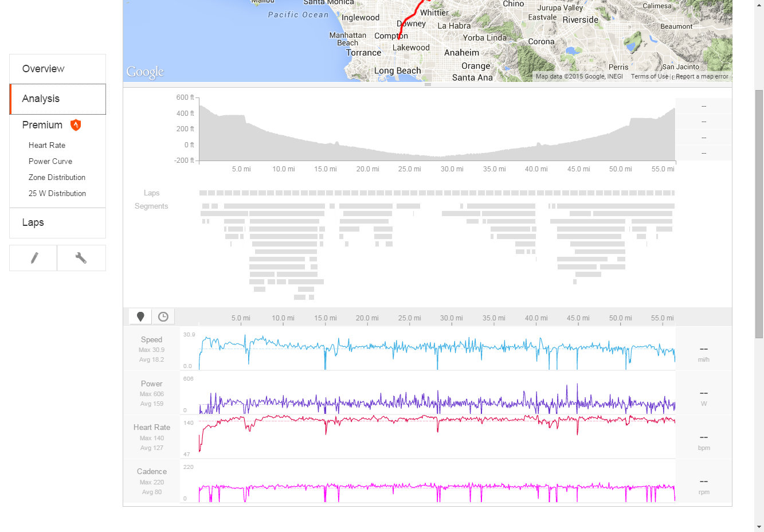Click the Terms of Use map link
The image size is (764, 532).
pyautogui.click(x=649, y=76)
